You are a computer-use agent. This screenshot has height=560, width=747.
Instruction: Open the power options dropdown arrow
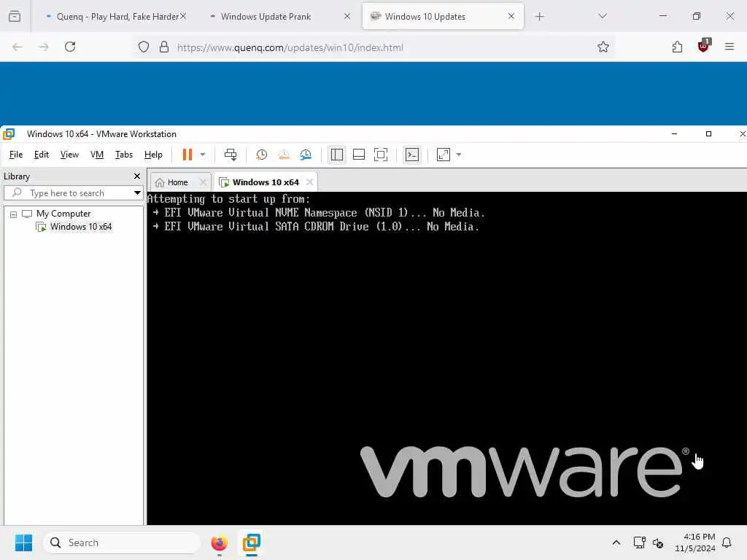[203, 155]
